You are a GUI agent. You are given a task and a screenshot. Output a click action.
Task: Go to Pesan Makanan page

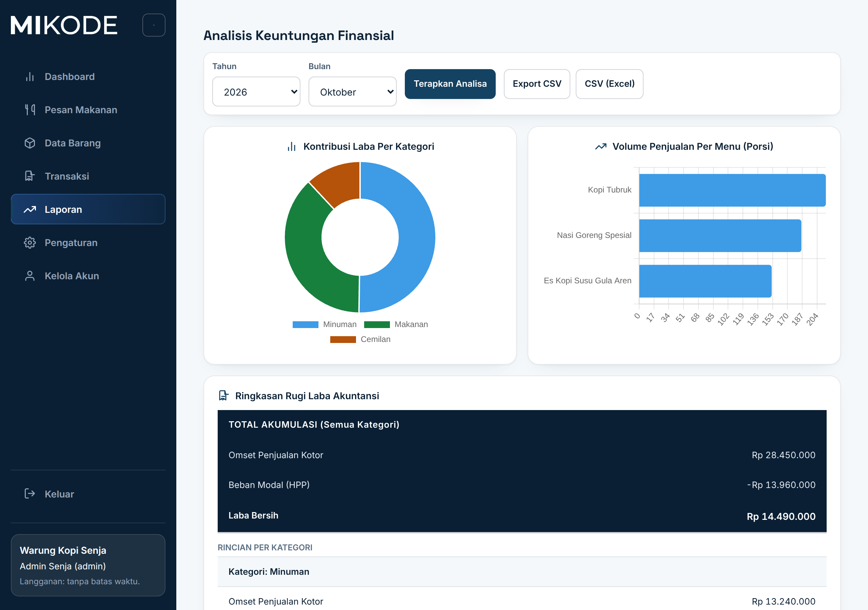click(88, 110)
